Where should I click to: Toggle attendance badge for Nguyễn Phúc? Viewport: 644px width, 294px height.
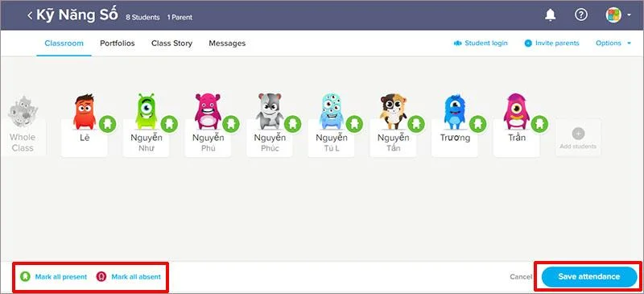pyautogui.click(x=292, y=124)
